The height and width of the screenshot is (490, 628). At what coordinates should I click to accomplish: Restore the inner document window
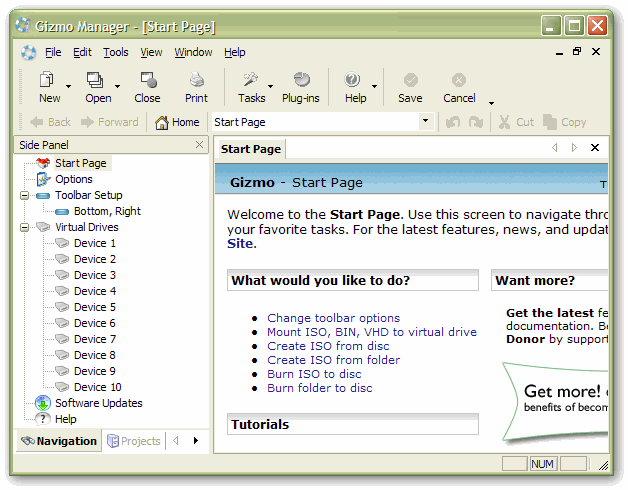(x=577, y=52)
